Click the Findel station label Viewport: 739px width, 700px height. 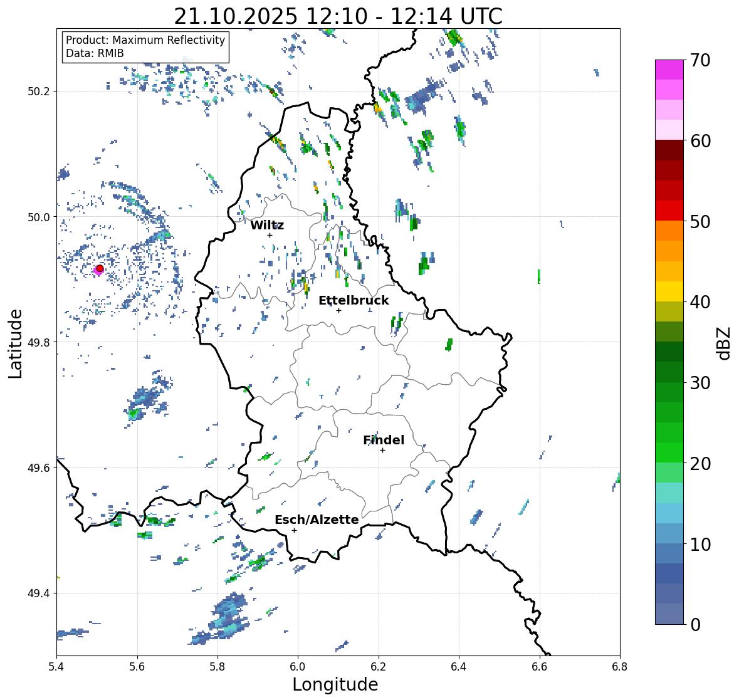(383, 440)
